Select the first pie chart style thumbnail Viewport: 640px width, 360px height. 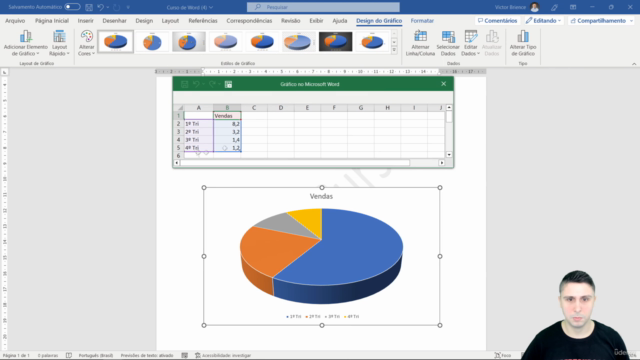click(116, 42)
